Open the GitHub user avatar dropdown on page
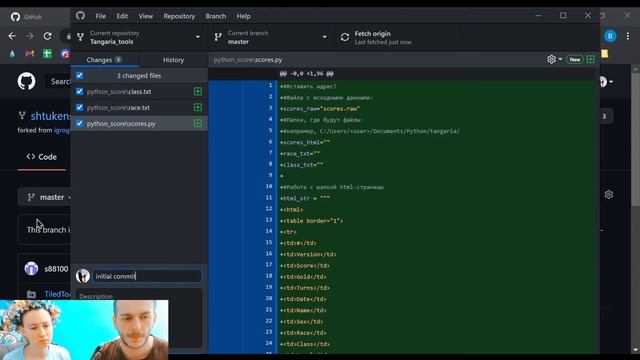Viewport: 640px width, 360px height. pos(606,82)
